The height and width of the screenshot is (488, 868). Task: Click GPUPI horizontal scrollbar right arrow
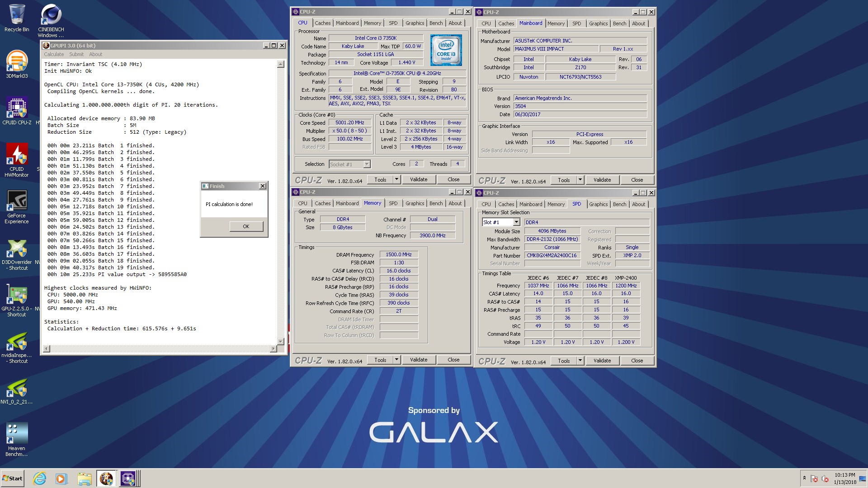point(273,348)
